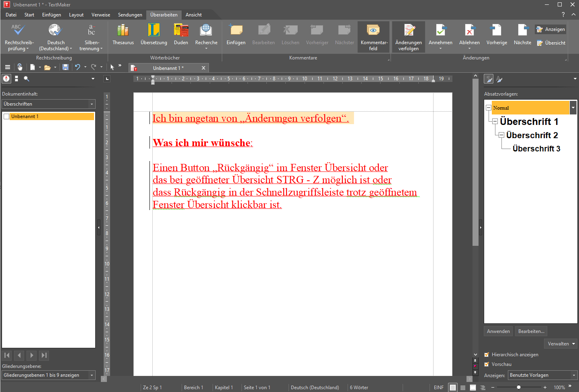This screenshot has width=579, height=392.
Task: Go to Vorherige change
Action: [x=497, y=35]
